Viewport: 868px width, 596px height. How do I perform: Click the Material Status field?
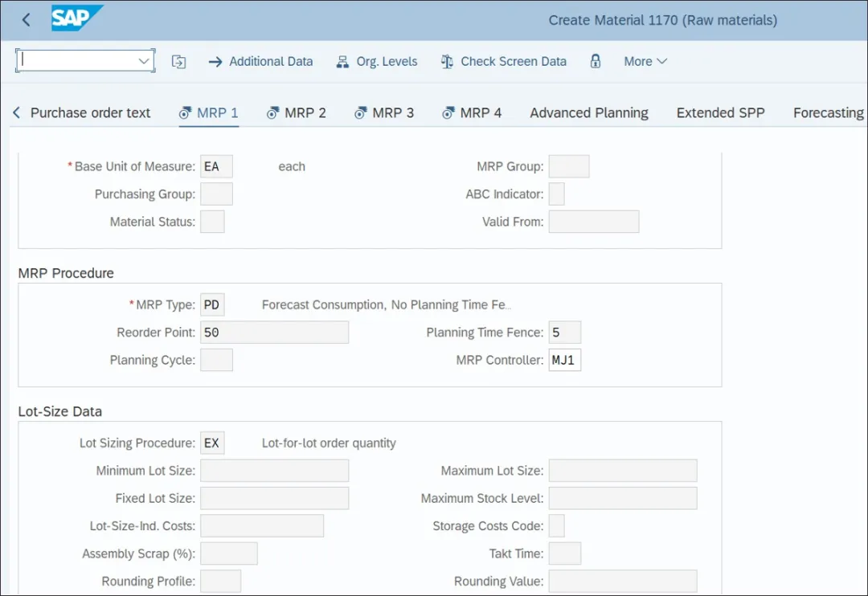tap(212, 222)
